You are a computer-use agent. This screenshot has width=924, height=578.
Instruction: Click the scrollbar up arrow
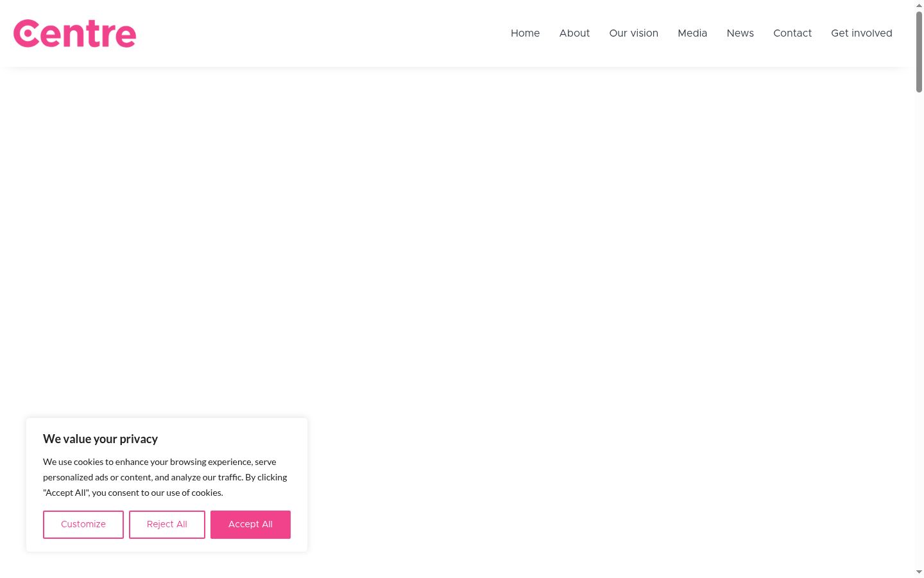[x=919, y=5]
